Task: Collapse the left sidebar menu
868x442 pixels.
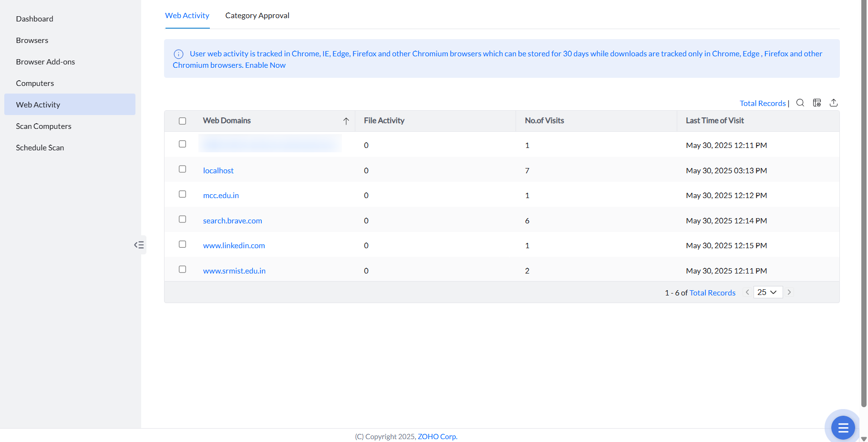Action: point(139,245)
